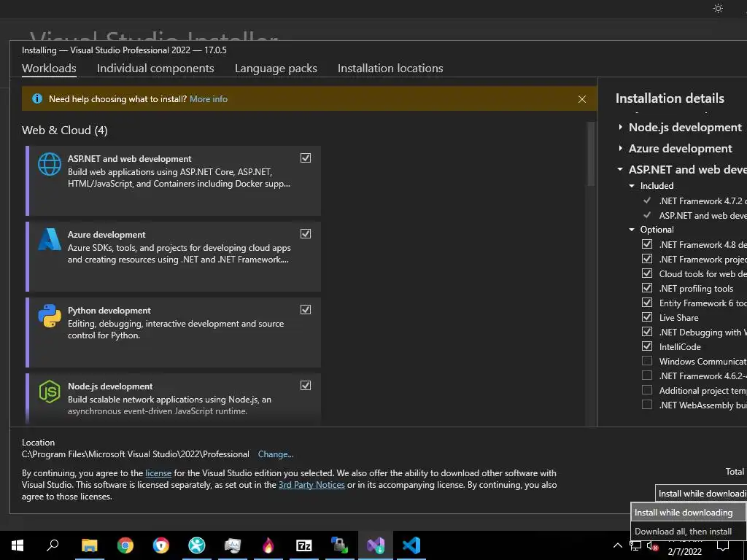747x560 pixels.
Task: Uncheck Entity Framework 6 tools
Action: (646, 303)
